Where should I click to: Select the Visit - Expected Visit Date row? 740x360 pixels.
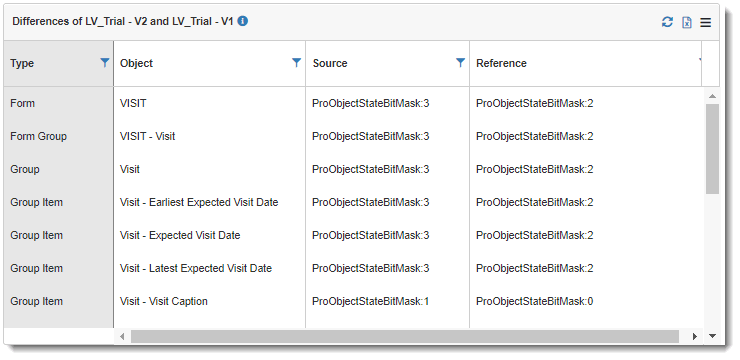(354, 235)
